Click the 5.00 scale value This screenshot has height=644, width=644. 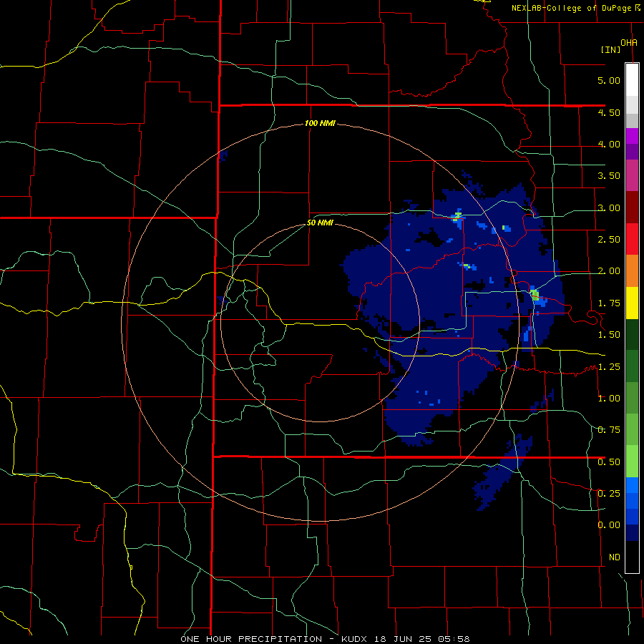click(x=609, y=80)
